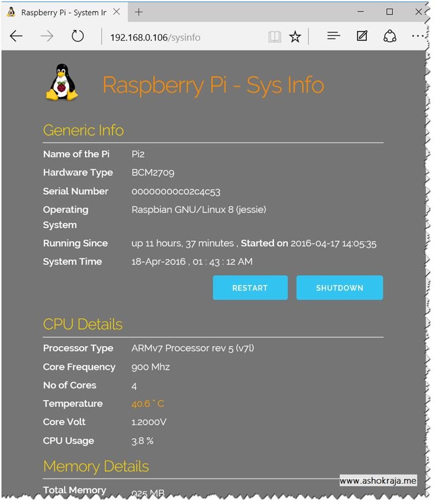
Task: Click the Memory Details section heading
Action: 96,466
